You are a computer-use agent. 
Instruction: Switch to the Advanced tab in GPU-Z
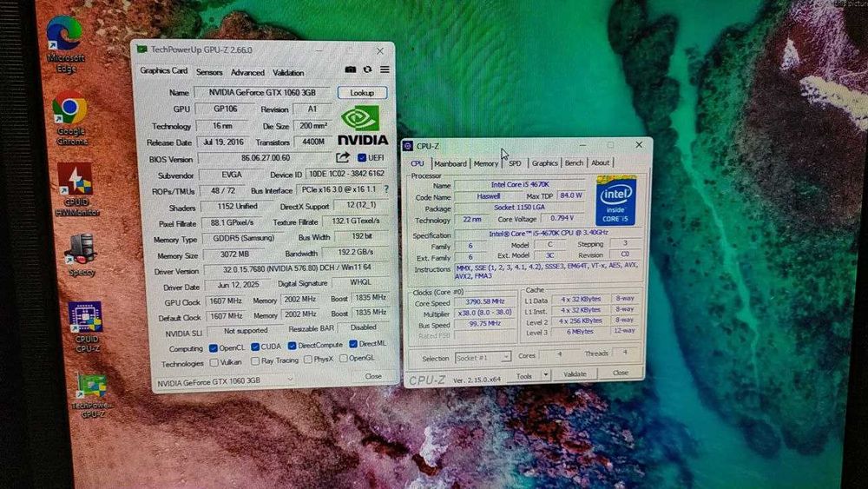(x=247, y=73)
